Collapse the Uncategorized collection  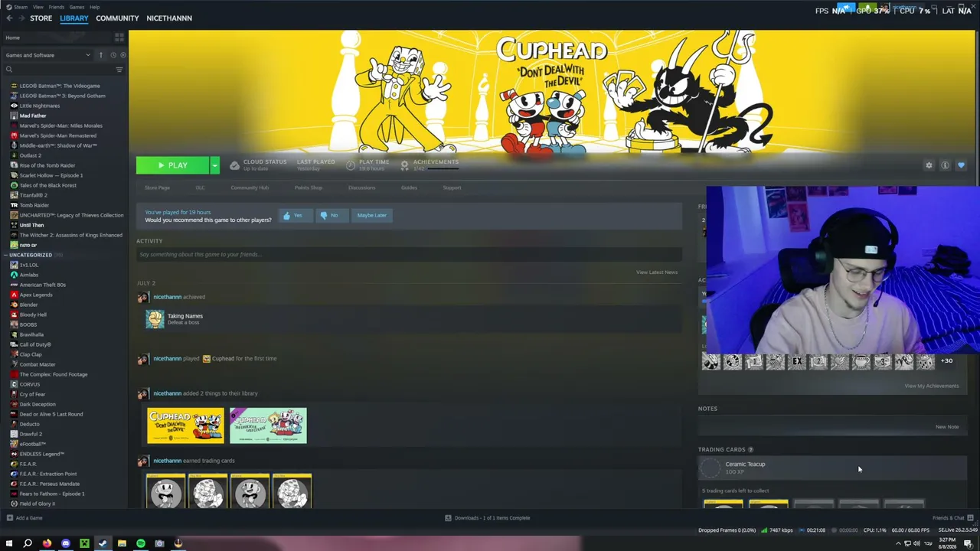coord(6,255)
